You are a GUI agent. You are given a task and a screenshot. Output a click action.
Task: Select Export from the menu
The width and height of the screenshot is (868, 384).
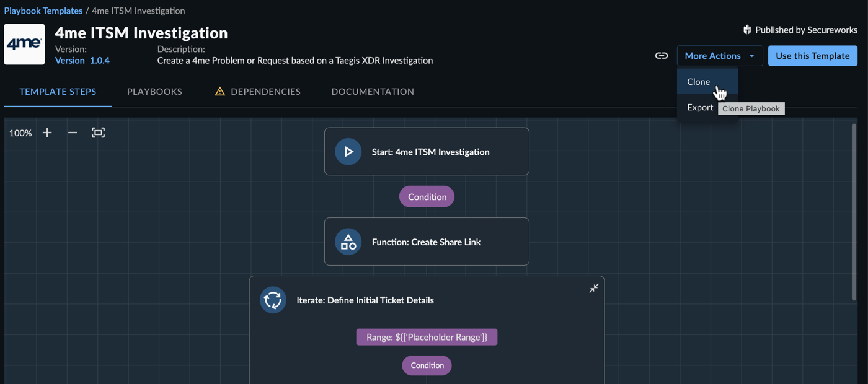[700, 107]
